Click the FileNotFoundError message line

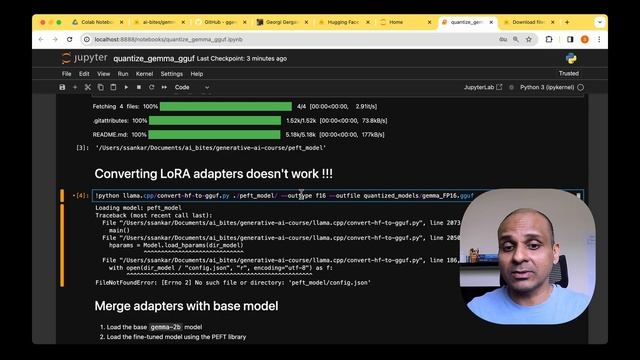pyautogui.click(x=233, y=282)
